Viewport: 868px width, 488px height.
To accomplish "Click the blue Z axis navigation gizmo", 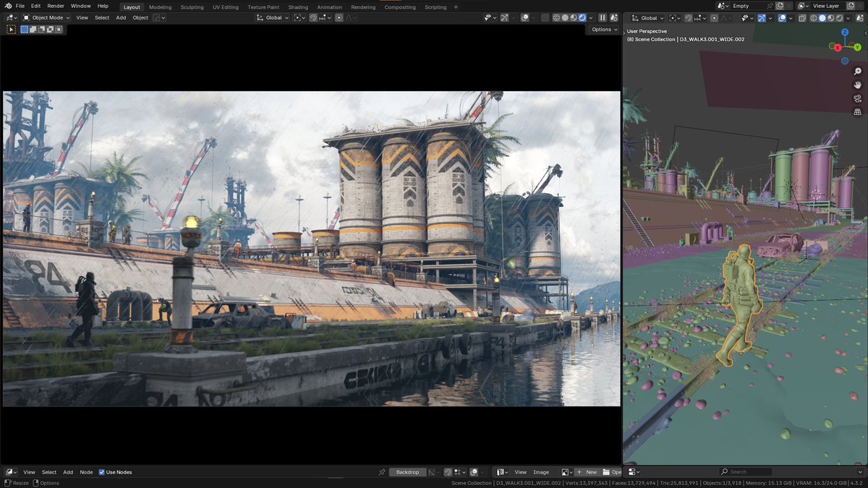I will tap(845, 33).
